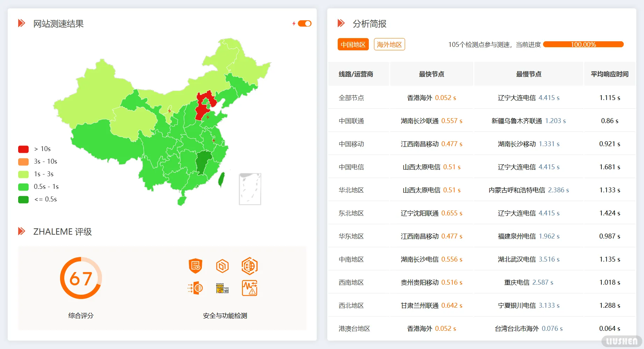
Task: Click the hexagon cube package icon
Action: 222,266
